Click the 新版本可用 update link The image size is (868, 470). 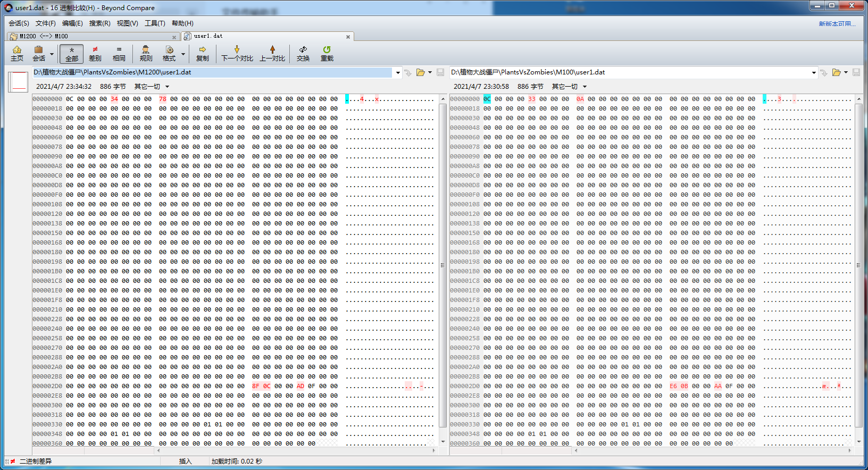tap(837, 24)
